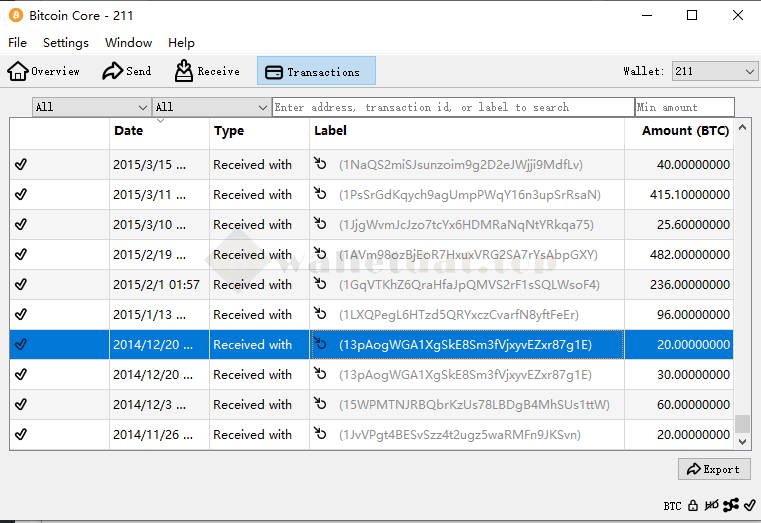Screen dimensions: 761x523
Task: Click the transaction list vertical scrollbar thumb
Action: pyautogui.click(x=742, y=423)
